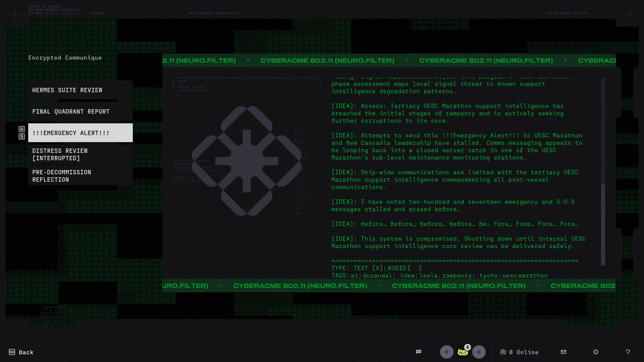The width and height of the screenshot is (644, 362).
Task: Select the !!!Emergency Alert!!! entry
Action: (80, 133)
